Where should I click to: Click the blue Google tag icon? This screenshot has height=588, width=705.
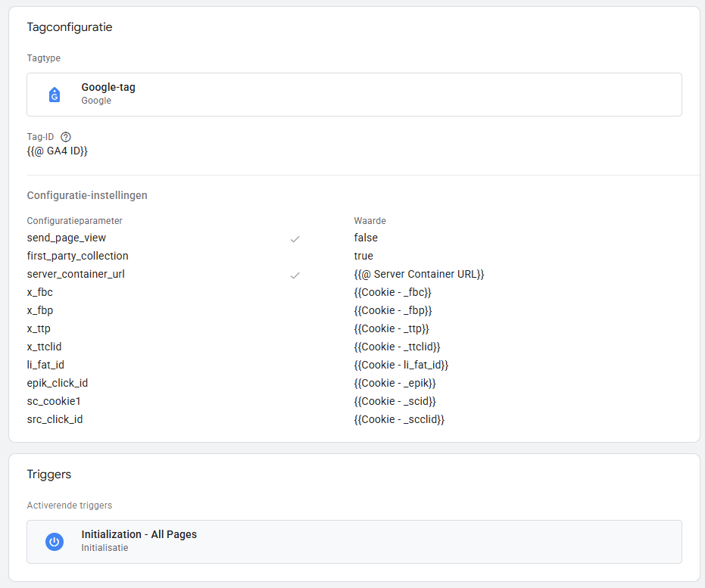[x=54, y=95]
